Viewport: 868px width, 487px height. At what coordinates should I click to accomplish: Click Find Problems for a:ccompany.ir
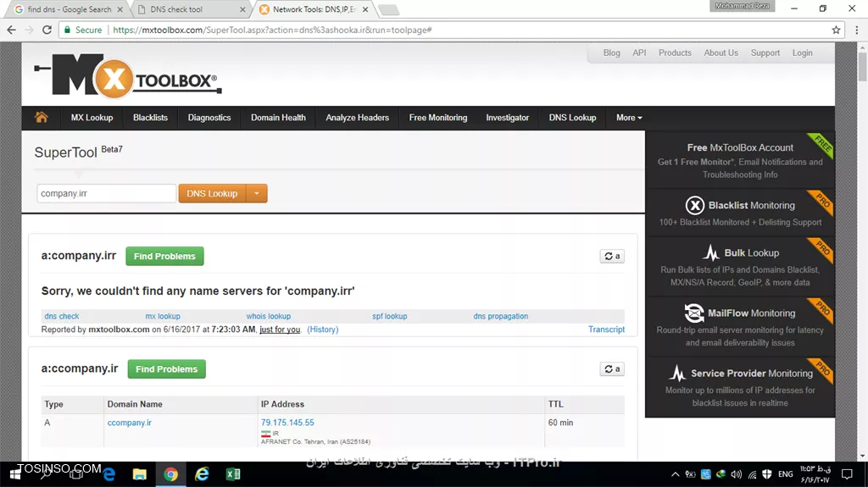click(167, 369)
